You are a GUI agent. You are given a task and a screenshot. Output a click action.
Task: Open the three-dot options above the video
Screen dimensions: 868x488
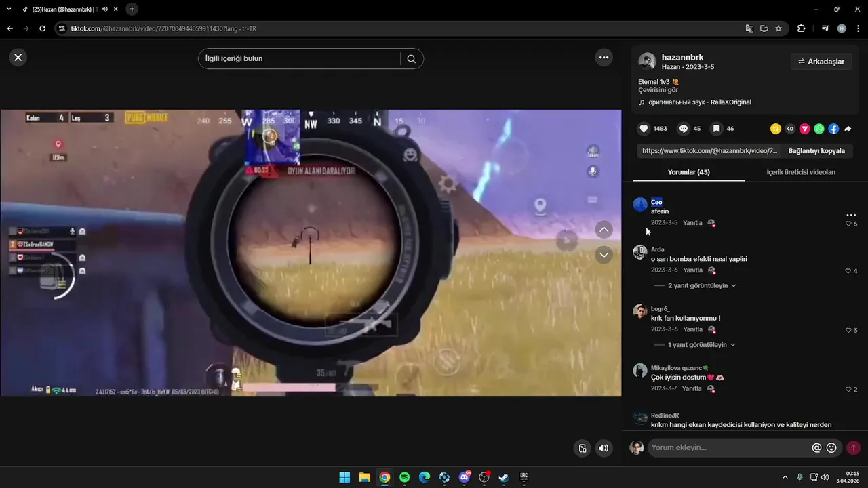pos(604,58)
